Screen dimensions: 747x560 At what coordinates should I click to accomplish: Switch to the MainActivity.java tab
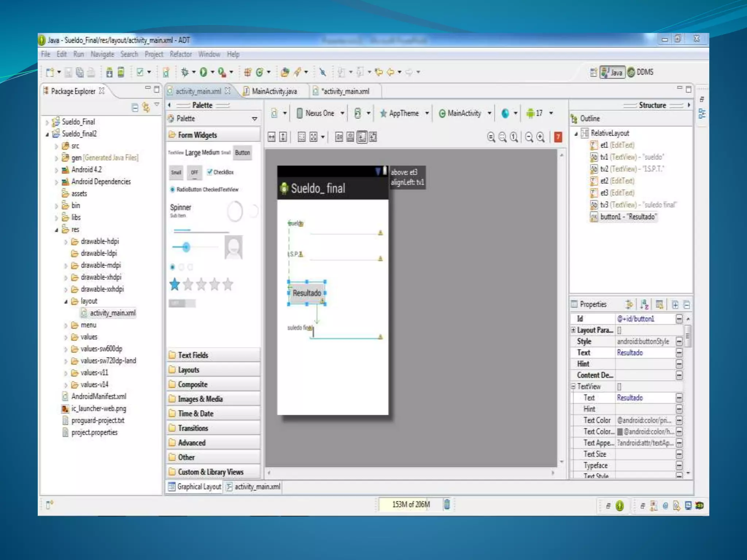click(274, 91)
